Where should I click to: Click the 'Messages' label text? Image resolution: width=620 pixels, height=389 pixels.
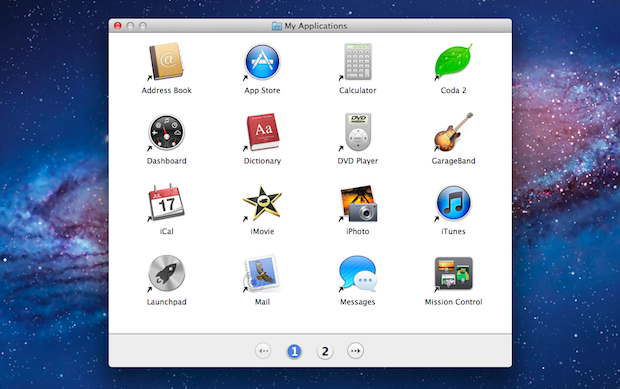[357, 302]
